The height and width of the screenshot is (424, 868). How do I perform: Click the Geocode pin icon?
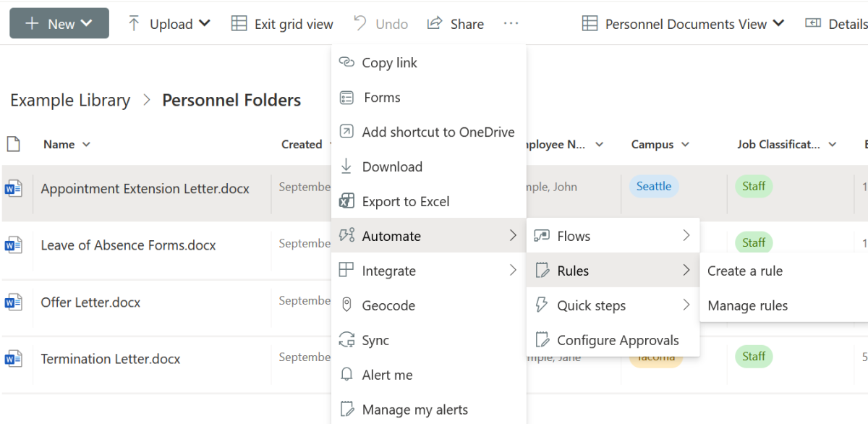point(348,305)
